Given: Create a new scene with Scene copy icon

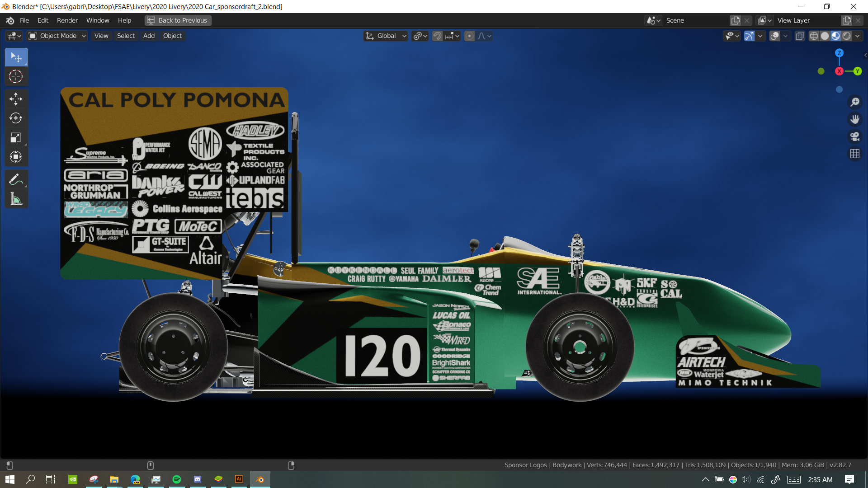Looking at the screenshot, I should pyautogui.click(x=736, y=20).
